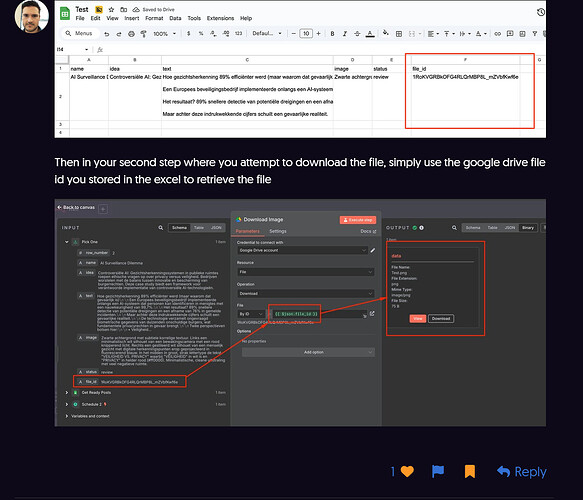Open the Operation Download dropdown
This screenshot has height=500, width=583.
[306, 293]
